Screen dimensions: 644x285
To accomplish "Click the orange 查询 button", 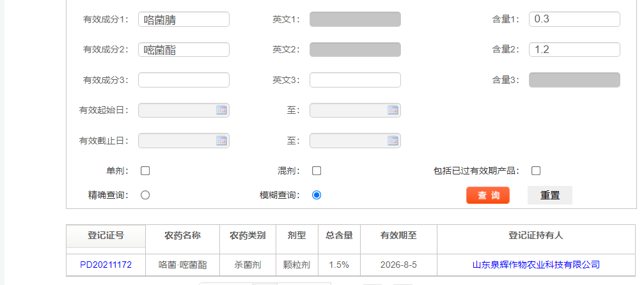I will 488,196.
